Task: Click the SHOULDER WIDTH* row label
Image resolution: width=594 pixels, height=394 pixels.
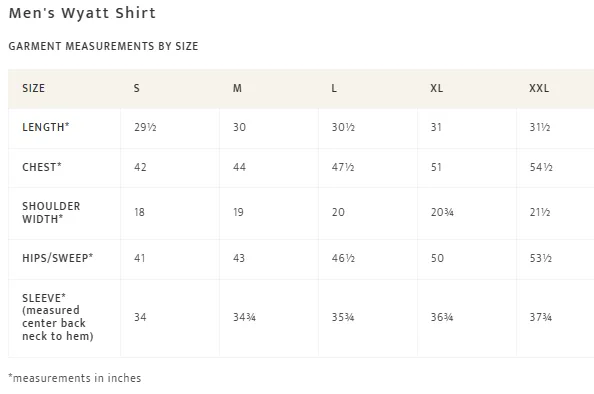Action: (x=51, y=213)
